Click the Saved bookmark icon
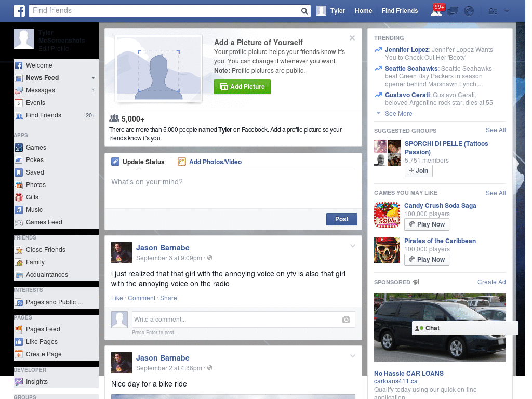Viewport: 532px width, 399px height. tap(19, 172)
